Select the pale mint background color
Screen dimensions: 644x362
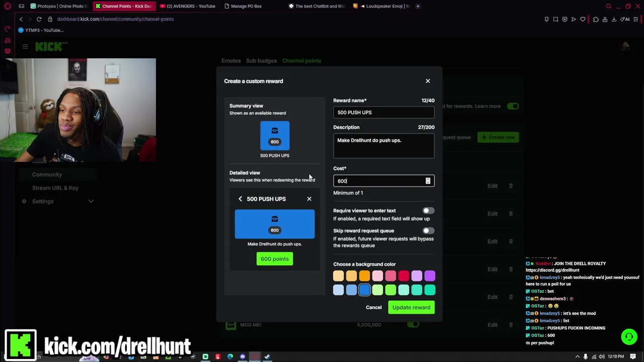(404, 290)
